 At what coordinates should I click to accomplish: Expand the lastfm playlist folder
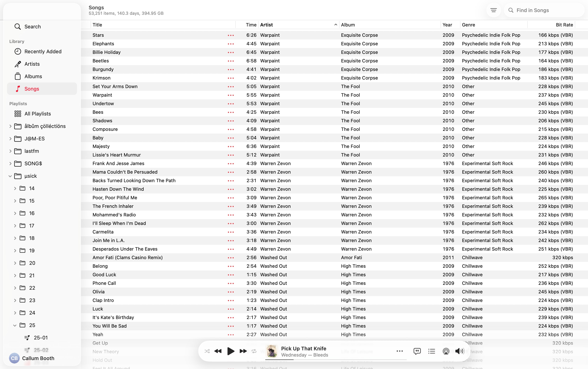pyautogui.click(x=10, y=151)
